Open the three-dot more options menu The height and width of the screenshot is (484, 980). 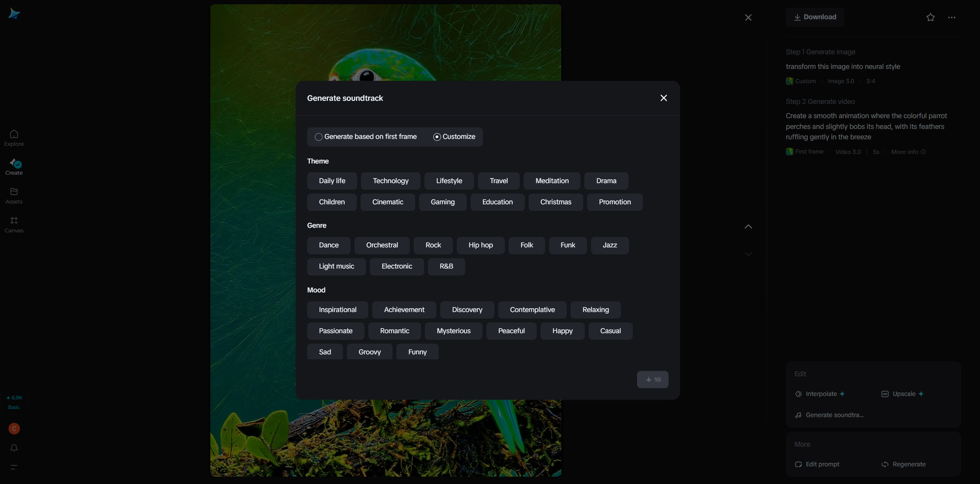(x=952, y=17)
